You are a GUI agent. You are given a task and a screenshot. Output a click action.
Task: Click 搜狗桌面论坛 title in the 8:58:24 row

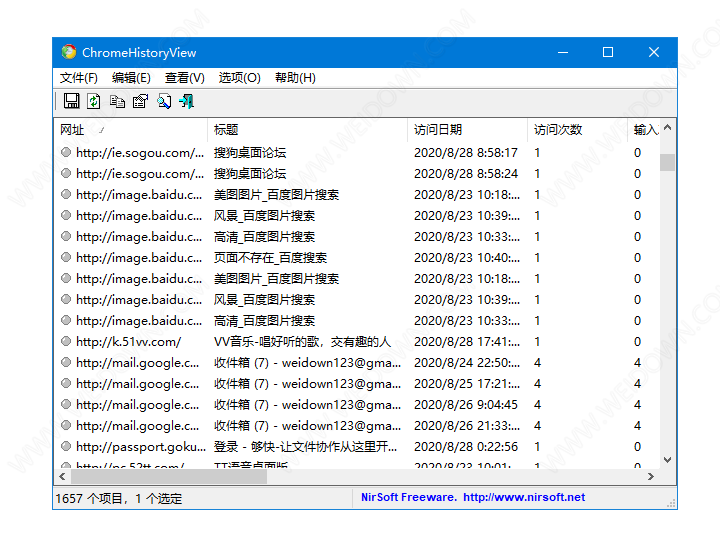[250, 174]
